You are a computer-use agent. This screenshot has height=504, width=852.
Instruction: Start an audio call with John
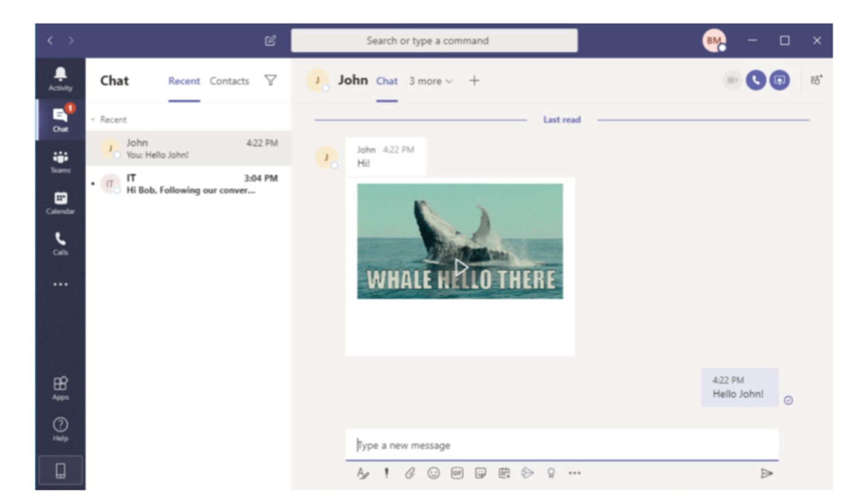point(755,80)
